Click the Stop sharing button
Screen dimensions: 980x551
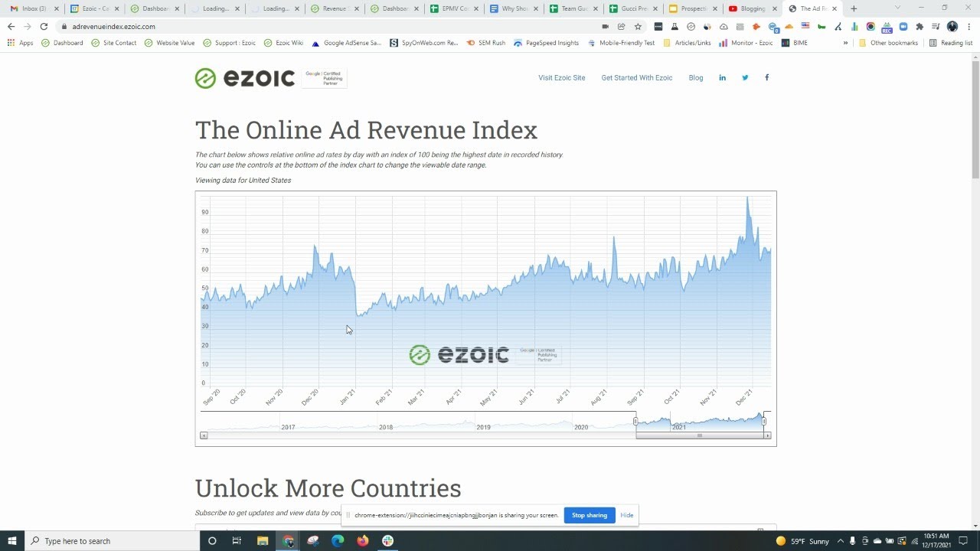tap(589, 515)
